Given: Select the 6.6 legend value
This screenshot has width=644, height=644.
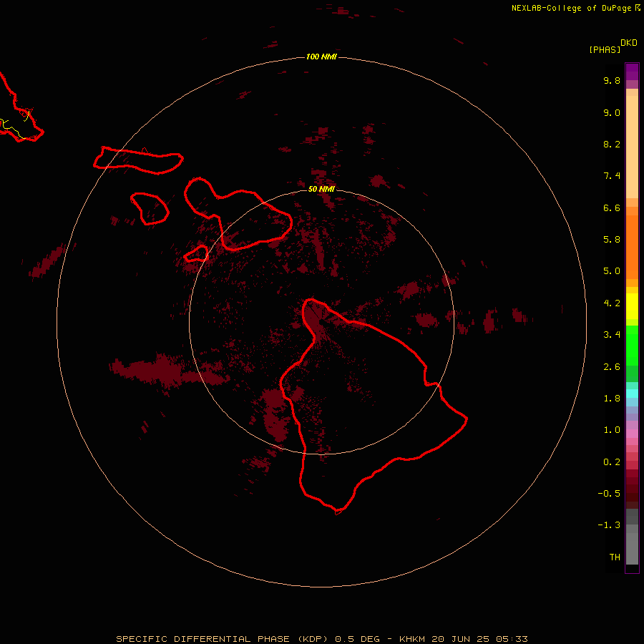Looking at the screenshot, I should pos(612,208).
